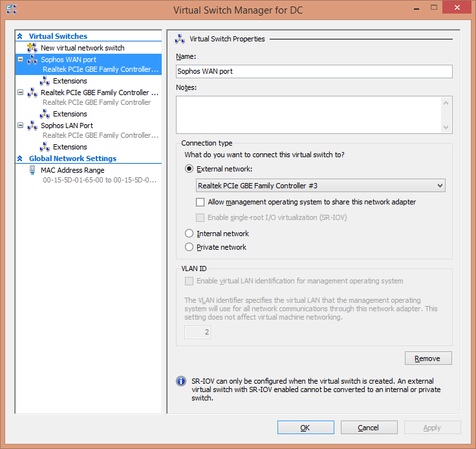
Task: Click the Notes scrollbar up arrow
Action: [x=446, y=103]
